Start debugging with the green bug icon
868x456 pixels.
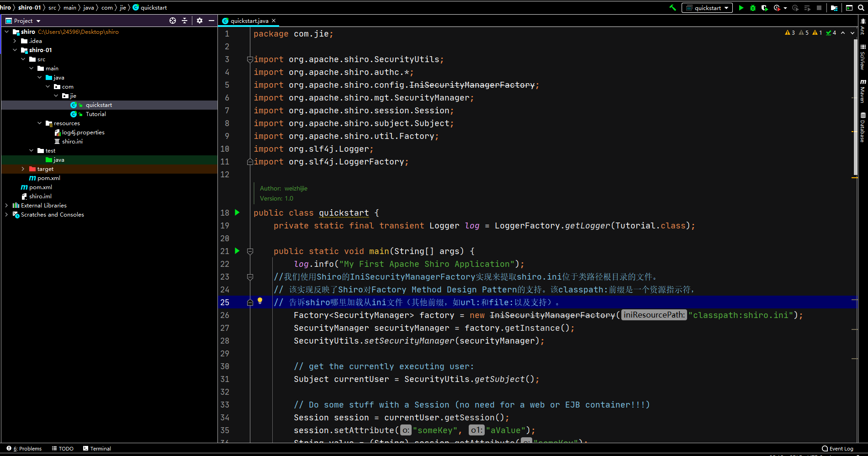pyautogui.click(x=752, y=8)
